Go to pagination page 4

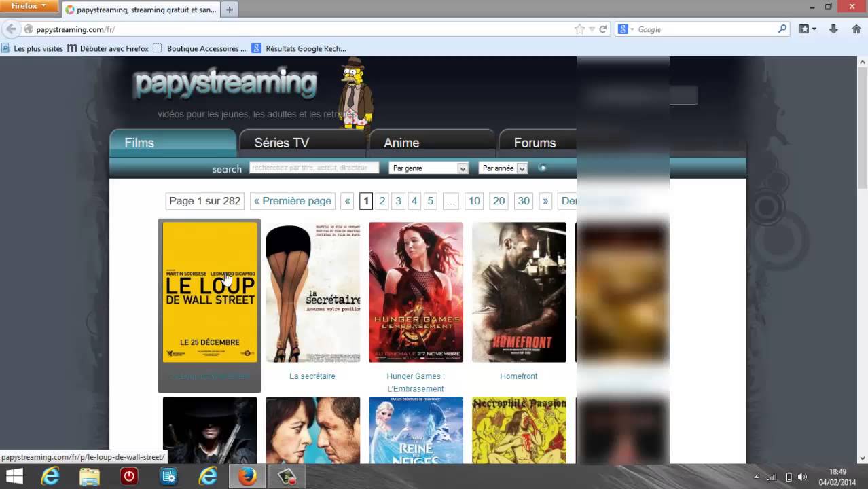click(414, 201)
